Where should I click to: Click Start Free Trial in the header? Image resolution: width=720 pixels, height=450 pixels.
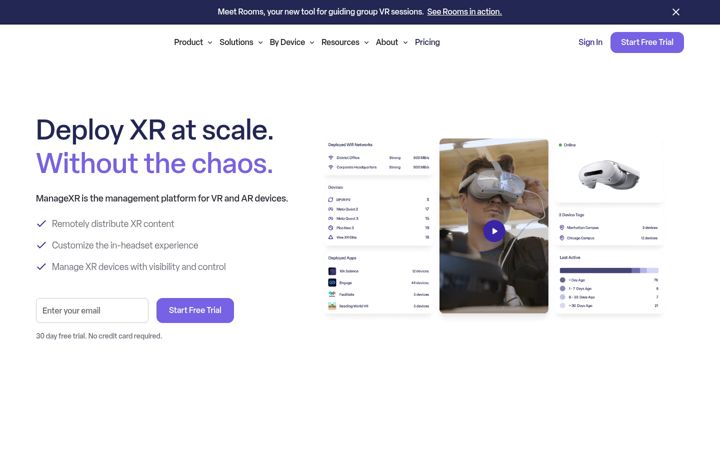pyautogui.click(x=647, y=42)
